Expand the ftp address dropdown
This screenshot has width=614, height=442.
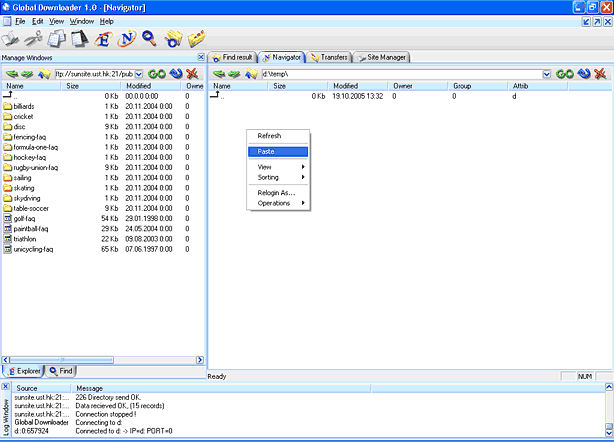point(139,74)
